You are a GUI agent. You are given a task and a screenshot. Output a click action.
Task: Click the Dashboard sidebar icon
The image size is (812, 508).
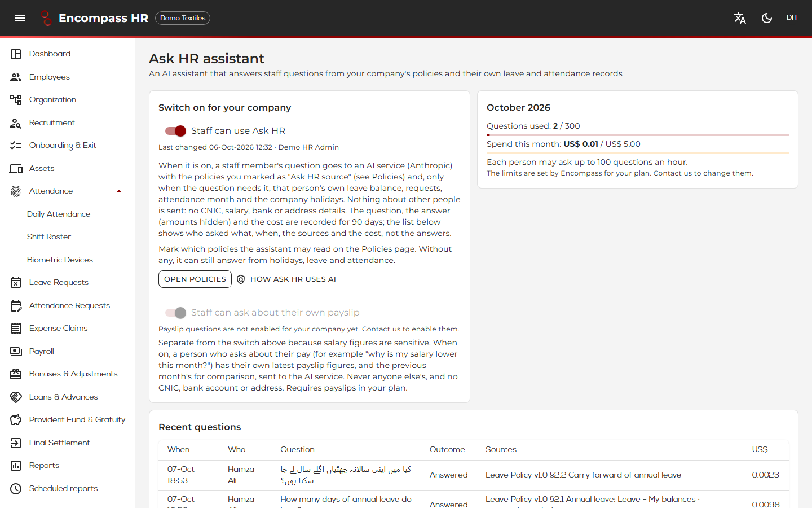point(16,54)
